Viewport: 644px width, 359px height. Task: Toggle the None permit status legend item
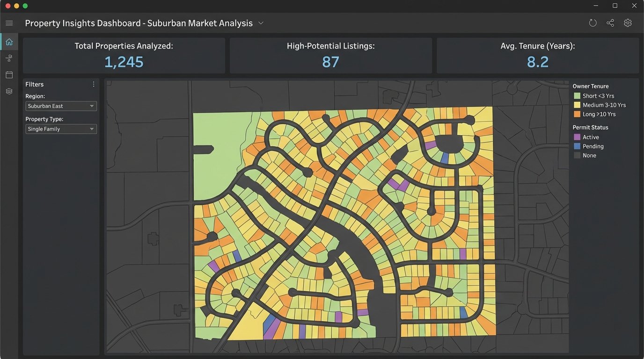tap(577, 155)
